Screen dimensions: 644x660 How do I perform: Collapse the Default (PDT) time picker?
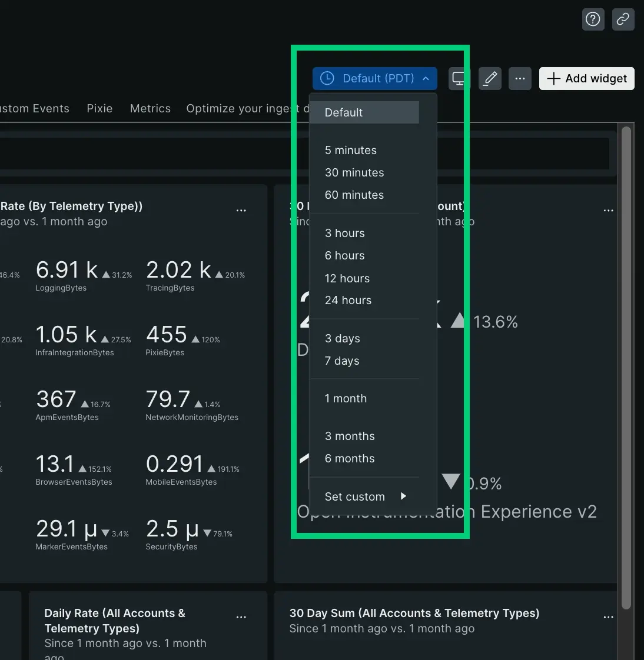374,79
